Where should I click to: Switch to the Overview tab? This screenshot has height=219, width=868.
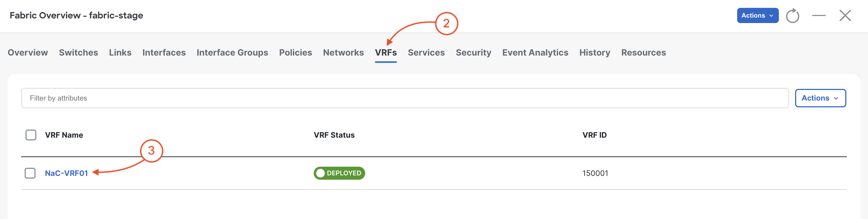click(x=28, y=53)
